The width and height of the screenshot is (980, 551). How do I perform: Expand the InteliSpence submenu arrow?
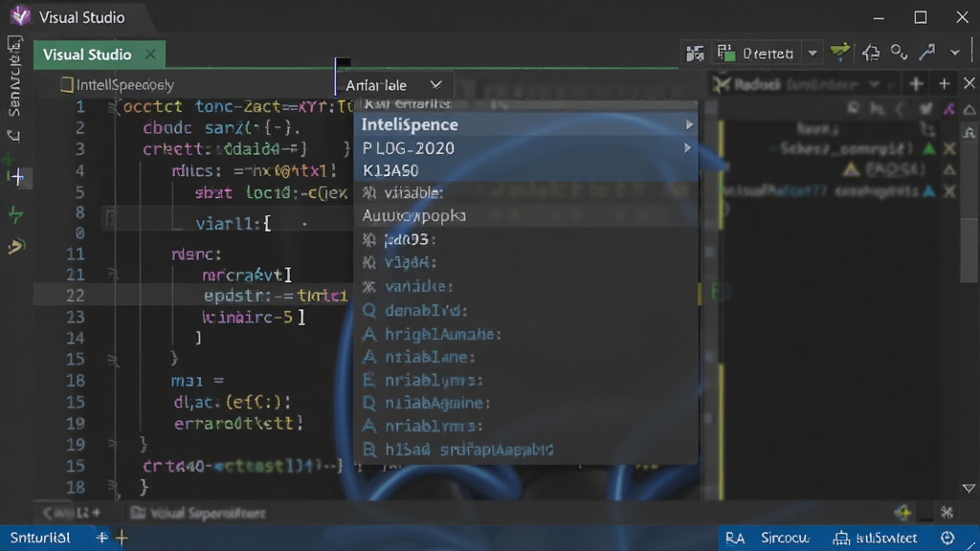pos(689,125)
